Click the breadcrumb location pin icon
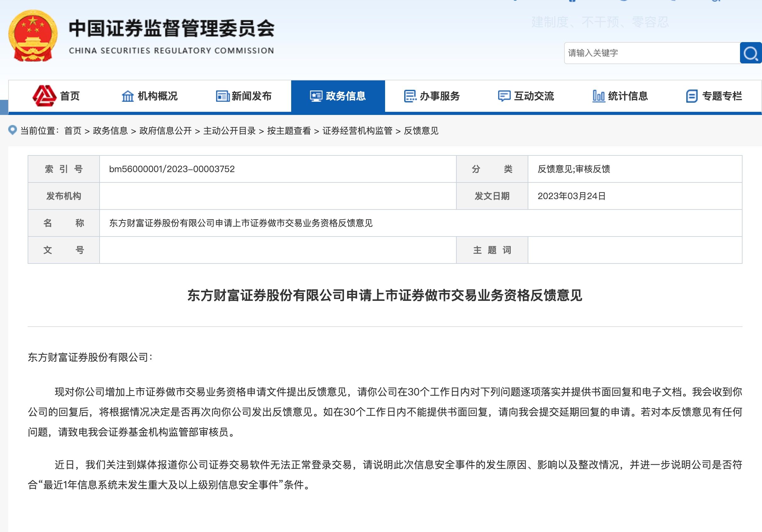The width and height of the screenshot is (762, 532). [x=12, y=130]
